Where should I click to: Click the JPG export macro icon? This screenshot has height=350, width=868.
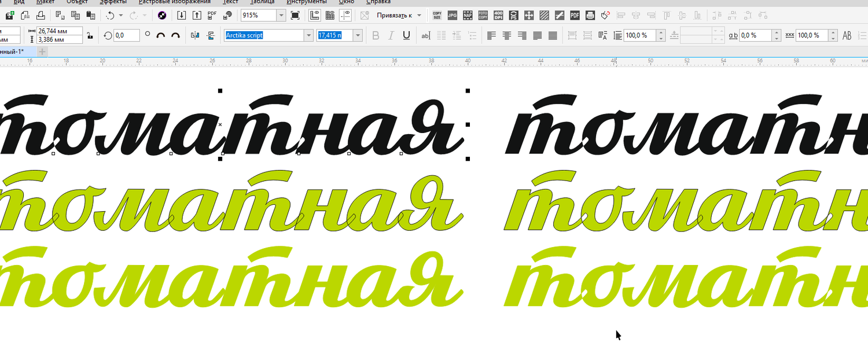[453, 15]
